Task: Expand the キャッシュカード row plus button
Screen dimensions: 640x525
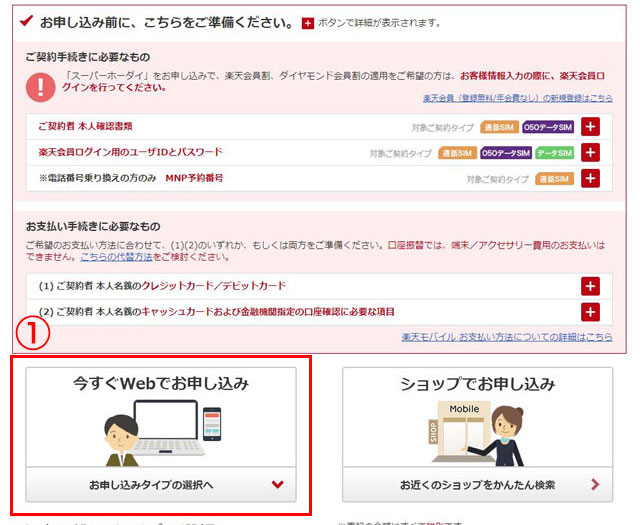Action: pos(590,312)
